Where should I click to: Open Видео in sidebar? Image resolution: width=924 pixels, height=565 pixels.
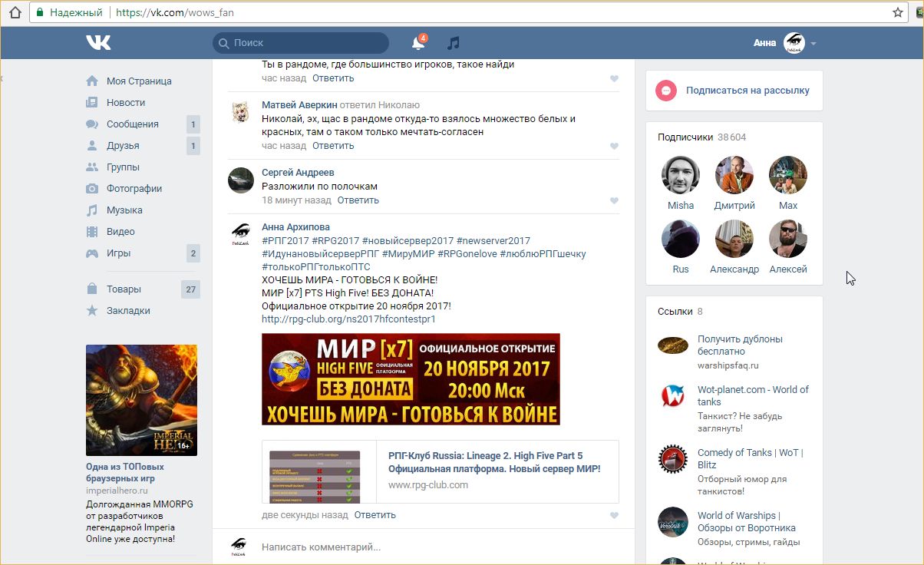[x=120, y=232]
